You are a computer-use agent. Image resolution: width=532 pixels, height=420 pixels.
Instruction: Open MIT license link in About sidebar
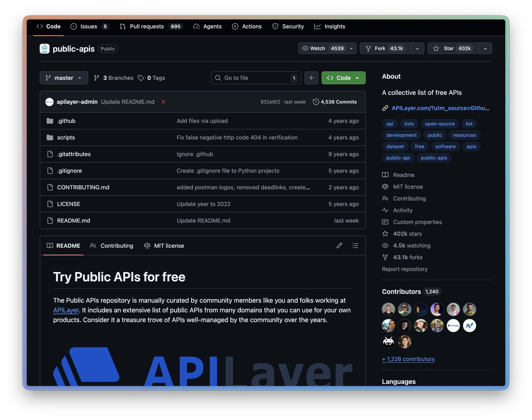(403, 187)
